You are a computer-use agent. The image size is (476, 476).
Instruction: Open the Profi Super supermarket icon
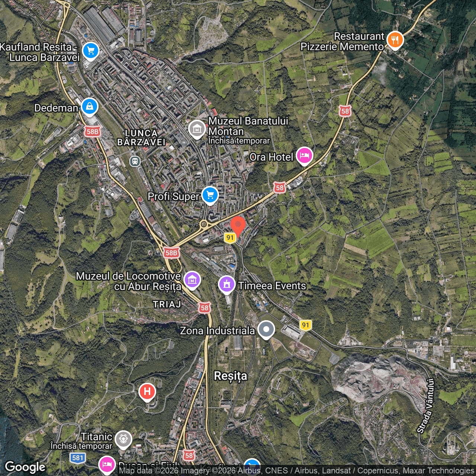pyautogui.click(x=210, y=195)
